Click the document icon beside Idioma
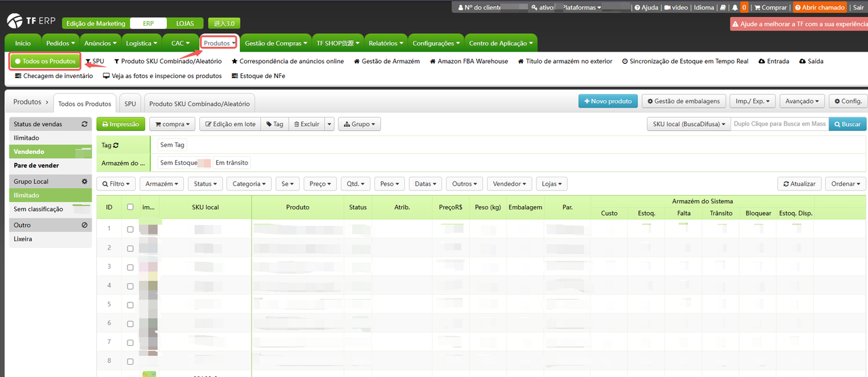868x377 pixels. pos(723,7)
